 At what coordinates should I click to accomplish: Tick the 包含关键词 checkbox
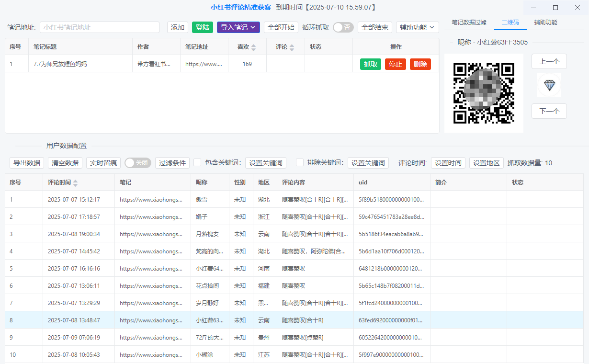coord(197,163)
